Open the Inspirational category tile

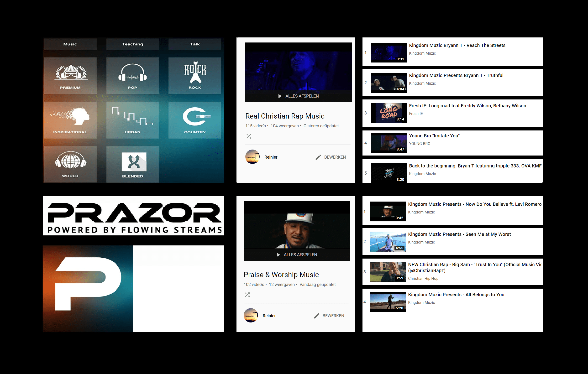[70, 120]
